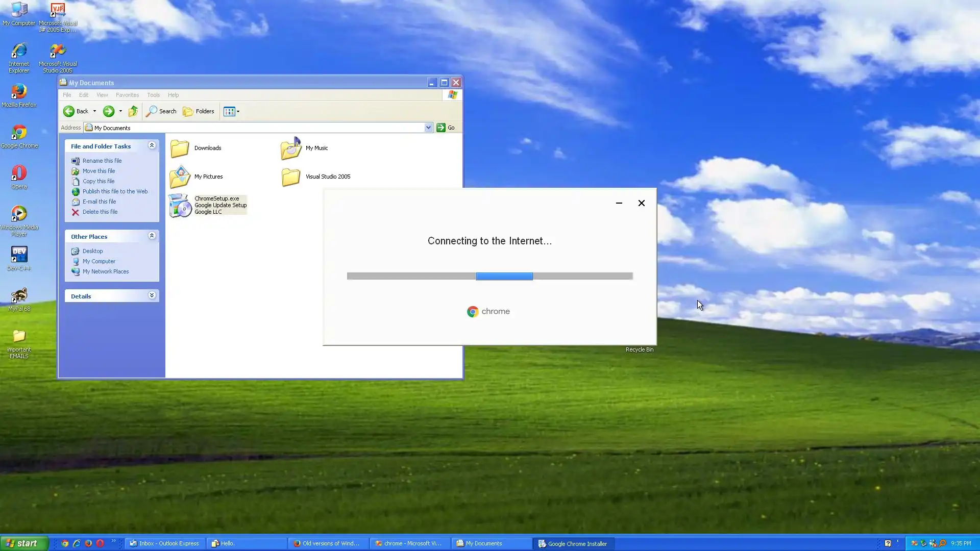Toggle the Folders pane button
This screenshot has height=551, width=980.
pos(199,111)
